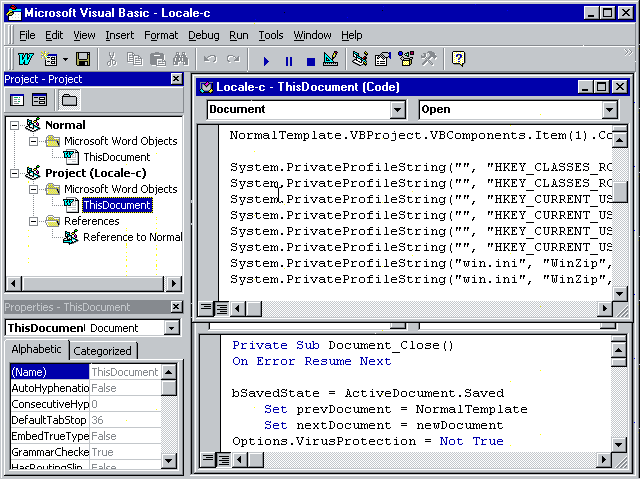The height and width of the screenshot is (480, 640).
Task: Click Procedure View button in upper code window
Action: click(x=206, y=308)
